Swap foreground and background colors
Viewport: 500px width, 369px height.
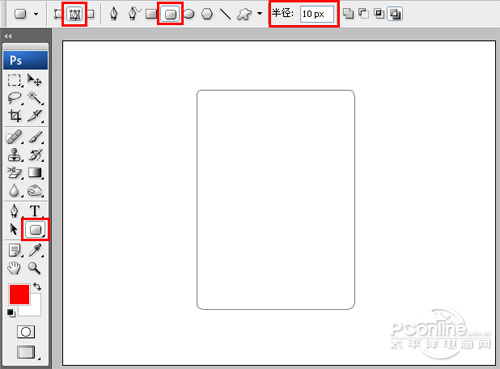coord(37,287)
